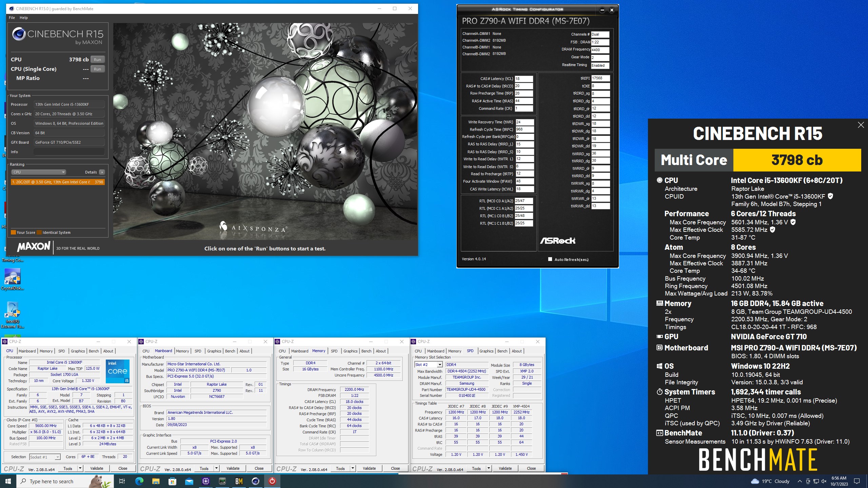Screen dimensions: 868x488
Task: Open the Cinebench File menu
Action: pos(12,18)
